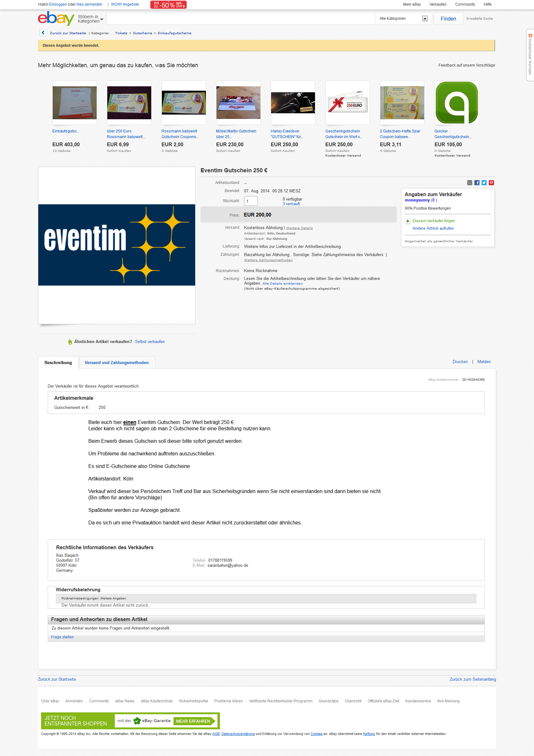Image resolution: width=534 pixels, height=756 pixels.
Task: Select the Beschreibung tab
Action: [58, 362]
